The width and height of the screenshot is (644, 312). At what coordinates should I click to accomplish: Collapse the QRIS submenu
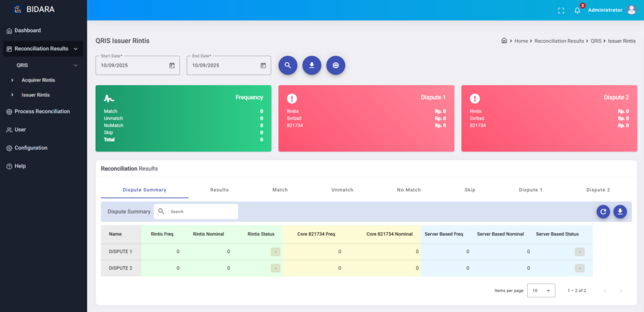click(76, 65)
